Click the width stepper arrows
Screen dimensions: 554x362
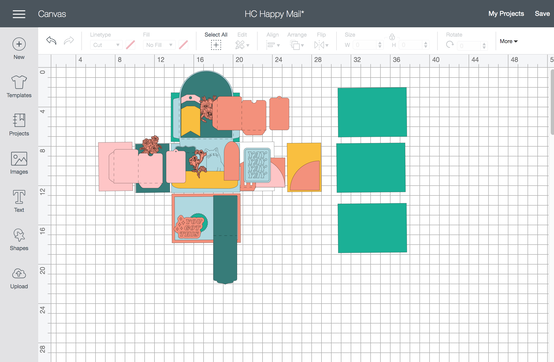[x=380, y=45]
